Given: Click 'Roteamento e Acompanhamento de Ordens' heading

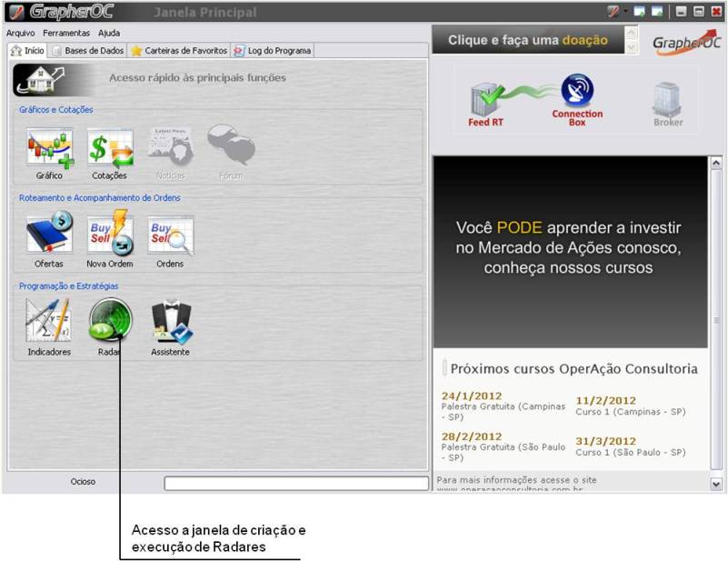Looking at the screenshot, I should [x=99, y=198].
